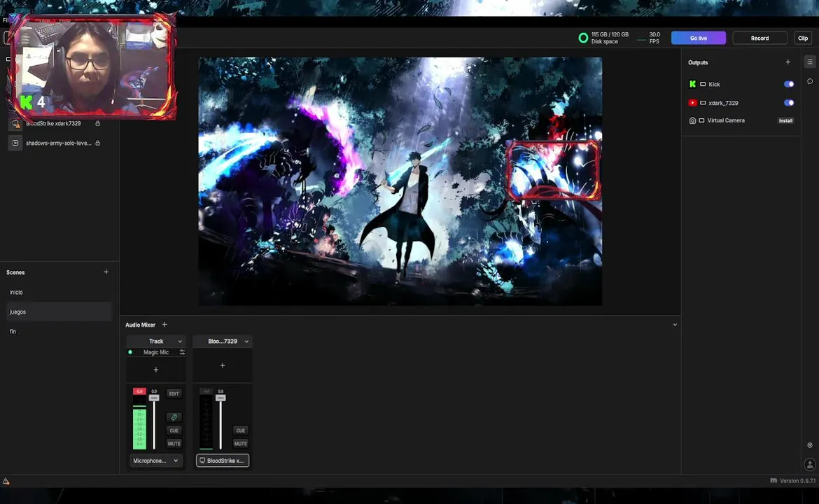Toggle lock on the shadows-army-solo-leve layer
The width and height of the screenshot is (819, 504).
click(98, 143)
